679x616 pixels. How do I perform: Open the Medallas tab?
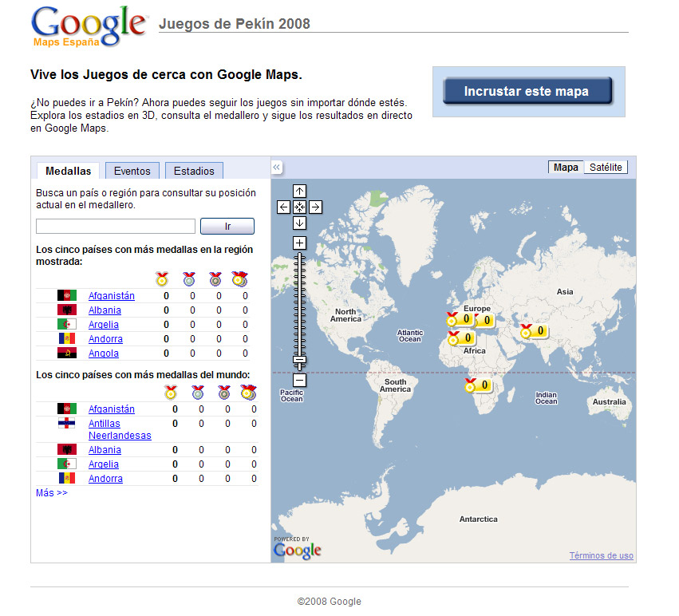(68, 171)
